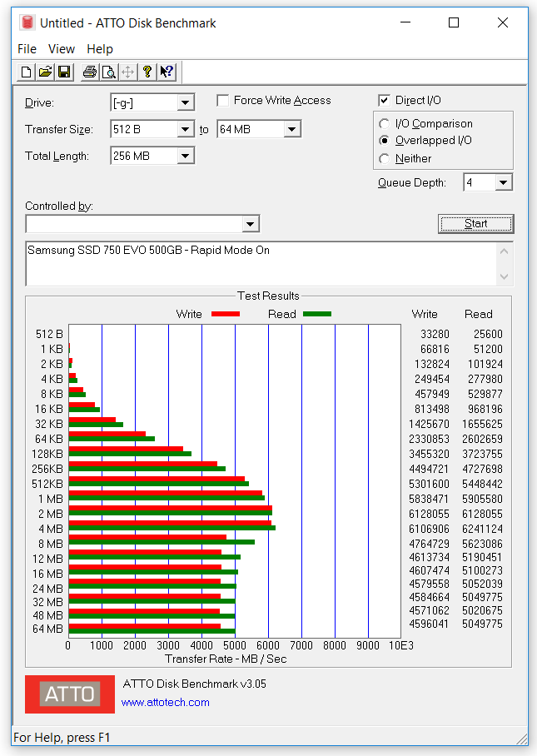Expand the 512 B transfer size dropdown

click(185, 129)
